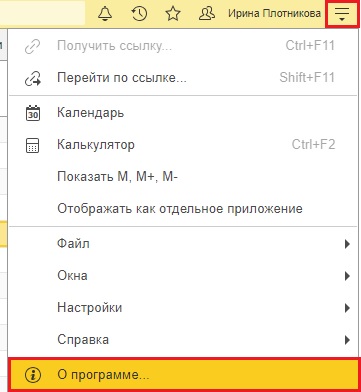Select Показать М, М+, М- item
The width and height of the screenshot is (361, 392).
pyautogui.click(x=184, y=177)
